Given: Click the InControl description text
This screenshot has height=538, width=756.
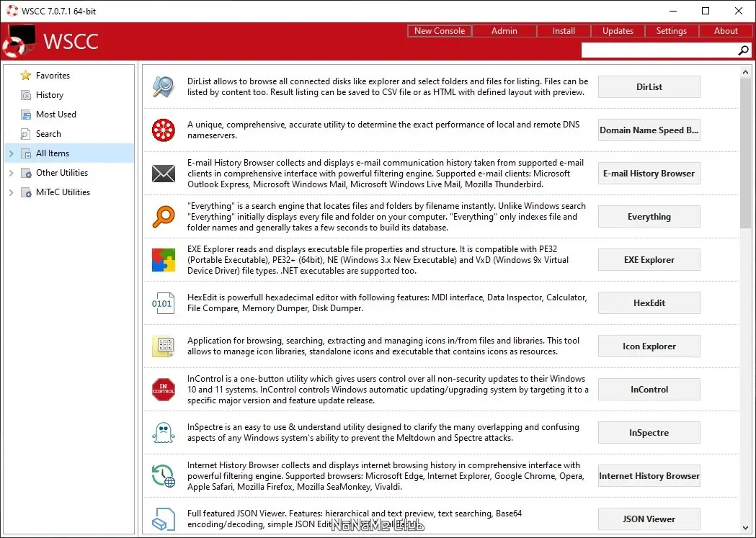Looking at the screenshot, I should pos(388,389).
